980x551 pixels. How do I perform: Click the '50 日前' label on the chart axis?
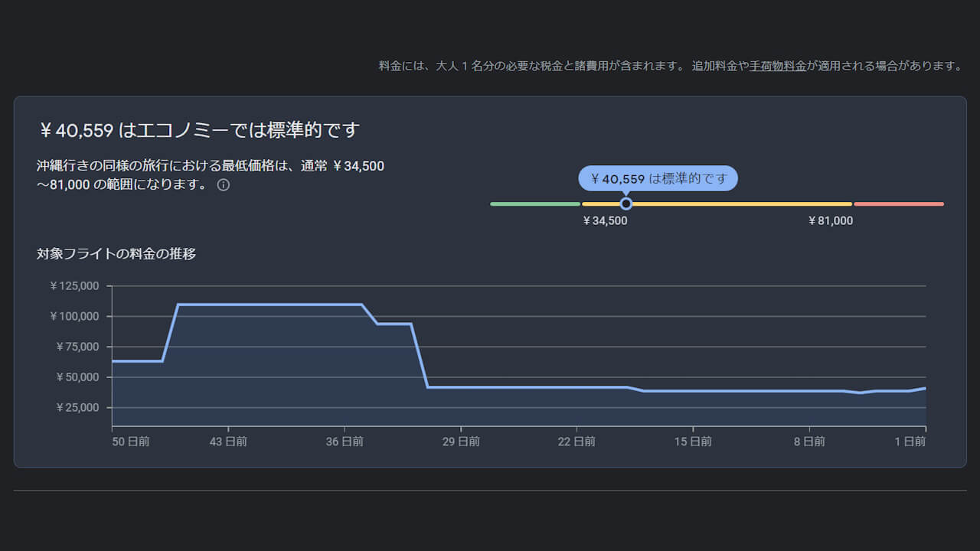point(131,442)
